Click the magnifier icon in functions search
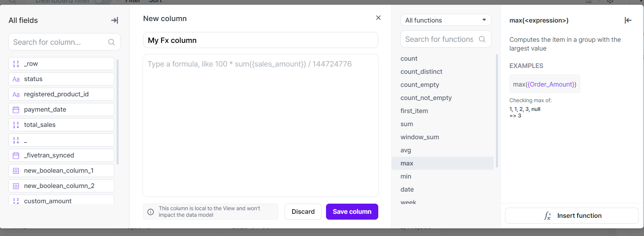The image size is (644, 236). (x=482, y=39)
